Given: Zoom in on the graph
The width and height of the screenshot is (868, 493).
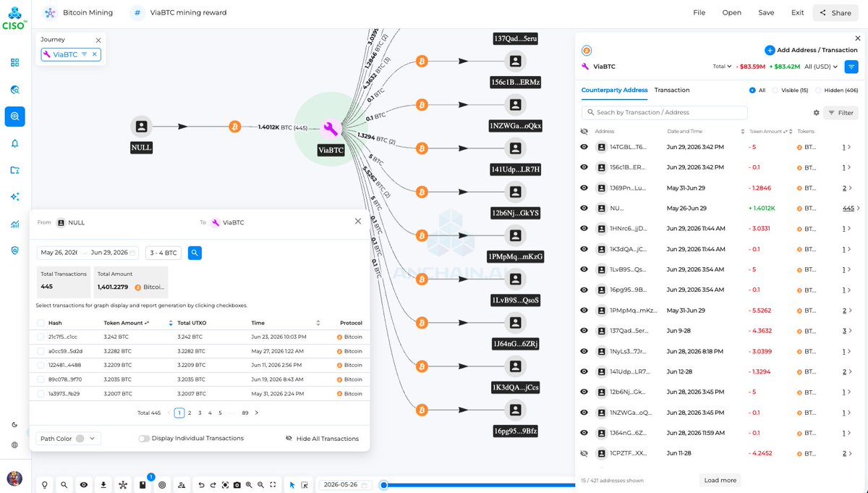Looking at the screenshot, I should [249, 484].
